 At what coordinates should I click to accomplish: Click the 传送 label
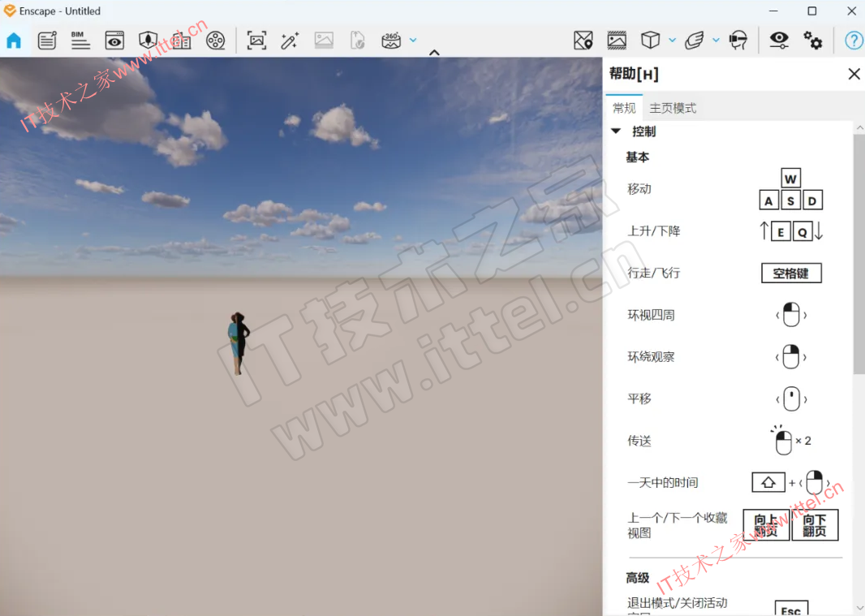tap(639, 441)
